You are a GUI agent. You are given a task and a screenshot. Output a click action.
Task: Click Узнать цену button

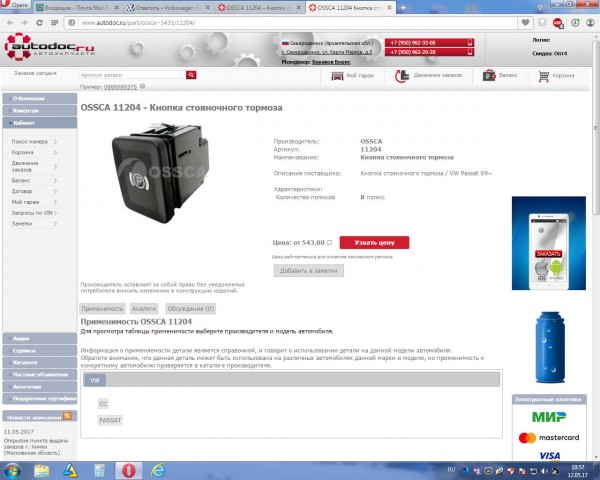(x=374, y=243)
